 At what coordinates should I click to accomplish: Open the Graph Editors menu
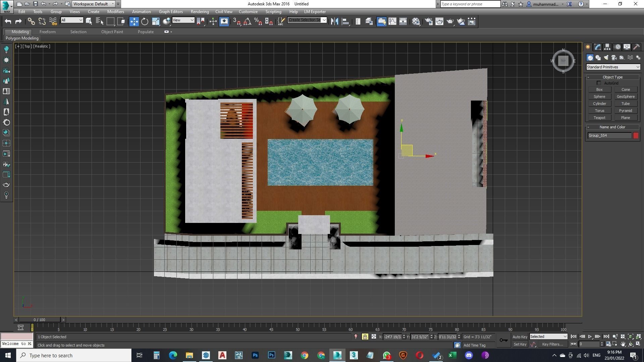(171, 12)
